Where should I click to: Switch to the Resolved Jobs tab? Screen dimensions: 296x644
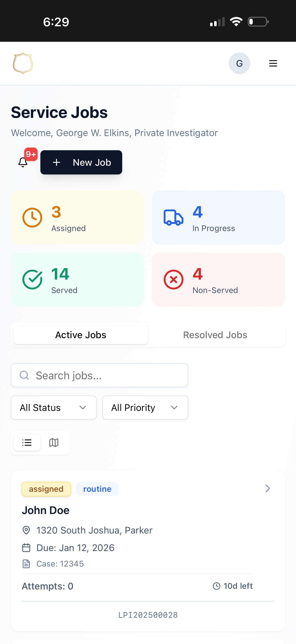coord(215,335)
